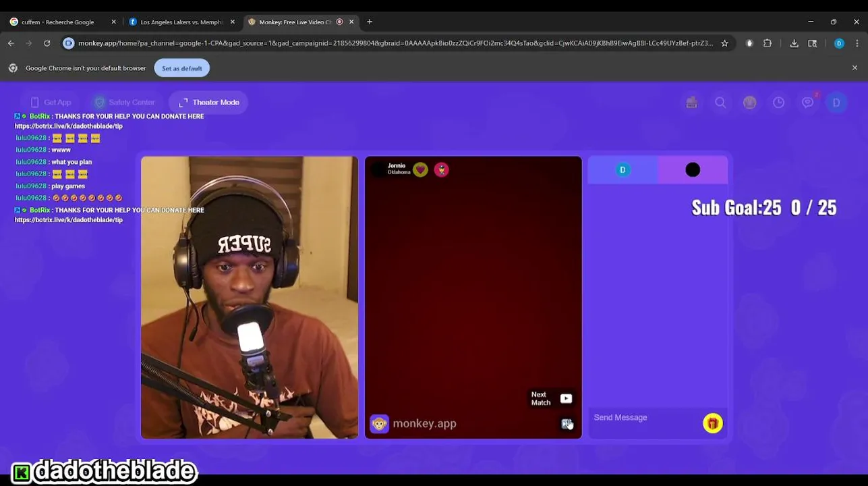Image resolution: width=868 pixels, height=486 pixels.
Task: Enable Theater Mode
Action: [x=209, y=103]
